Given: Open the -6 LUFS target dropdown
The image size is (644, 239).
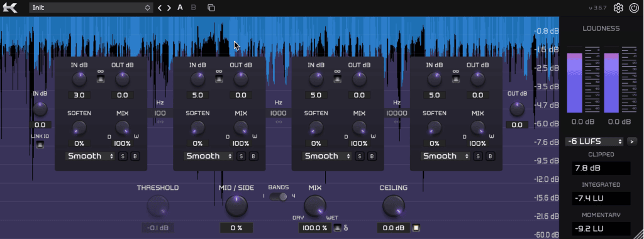Looking at the screenshot, I should coord(594,142).
